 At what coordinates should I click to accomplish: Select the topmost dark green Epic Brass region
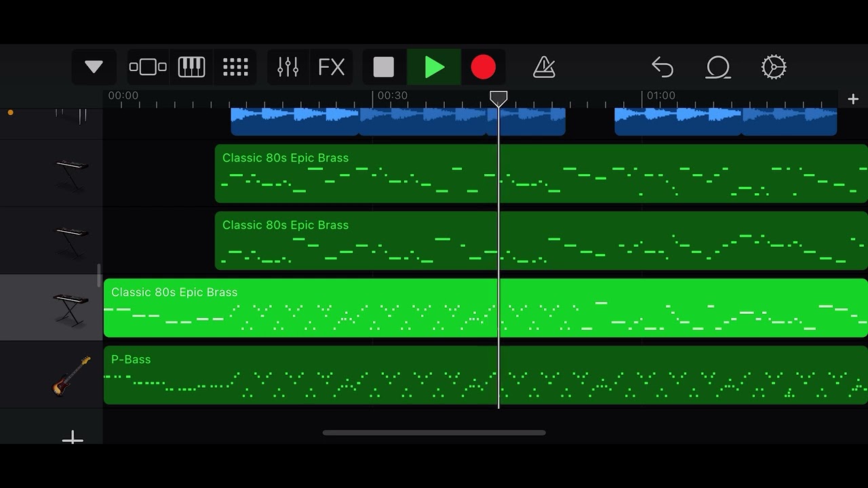[541, 174]
